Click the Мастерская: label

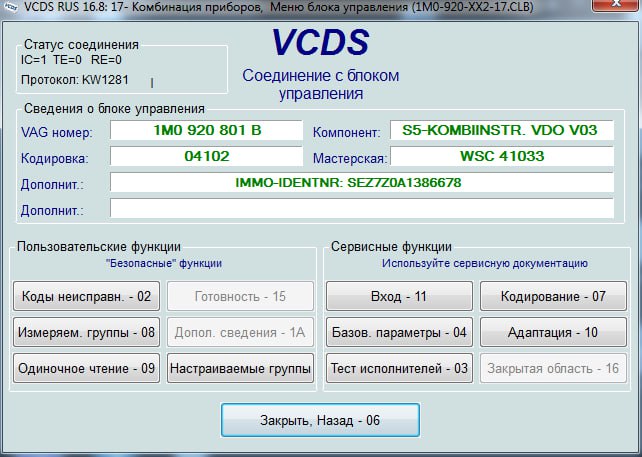[x=350, y=158]
